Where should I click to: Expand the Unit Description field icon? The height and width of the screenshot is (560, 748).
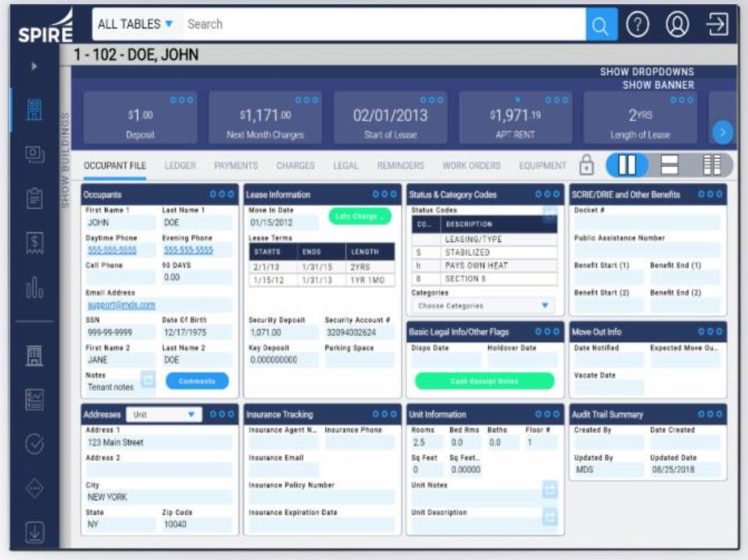point(550,516)
